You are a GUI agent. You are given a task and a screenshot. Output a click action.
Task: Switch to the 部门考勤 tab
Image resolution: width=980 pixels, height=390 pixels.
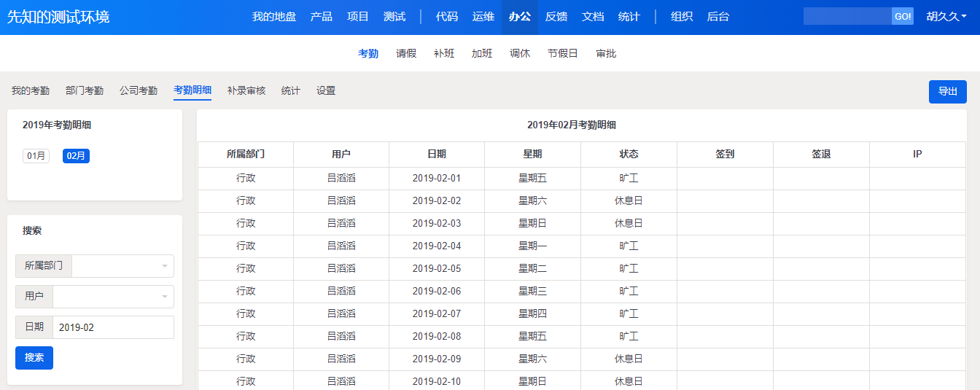[85, 91]
